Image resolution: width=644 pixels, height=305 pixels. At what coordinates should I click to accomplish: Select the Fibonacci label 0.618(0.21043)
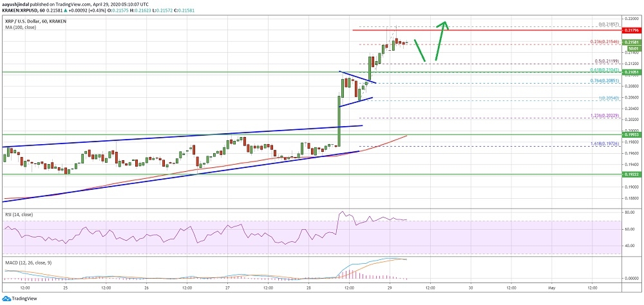click(605, 69)
